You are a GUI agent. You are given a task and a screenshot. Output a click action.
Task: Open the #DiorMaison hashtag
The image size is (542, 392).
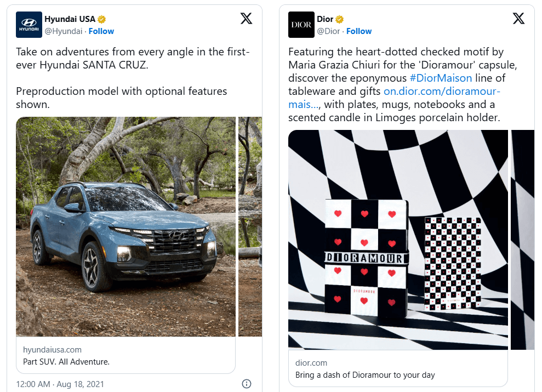pyautogui.click(x=441, y=78)
